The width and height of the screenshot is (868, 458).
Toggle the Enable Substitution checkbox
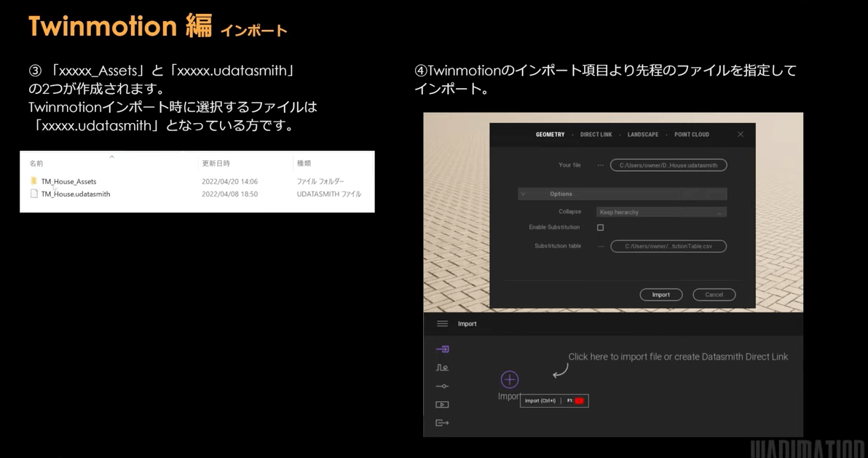tap(600, 228)
